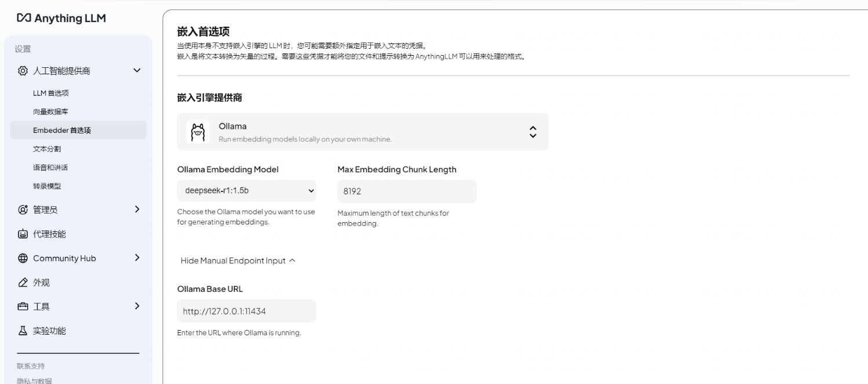868x384 pixels.
Task: Click the Ollama Base URL field
Action: click(247, 311)
